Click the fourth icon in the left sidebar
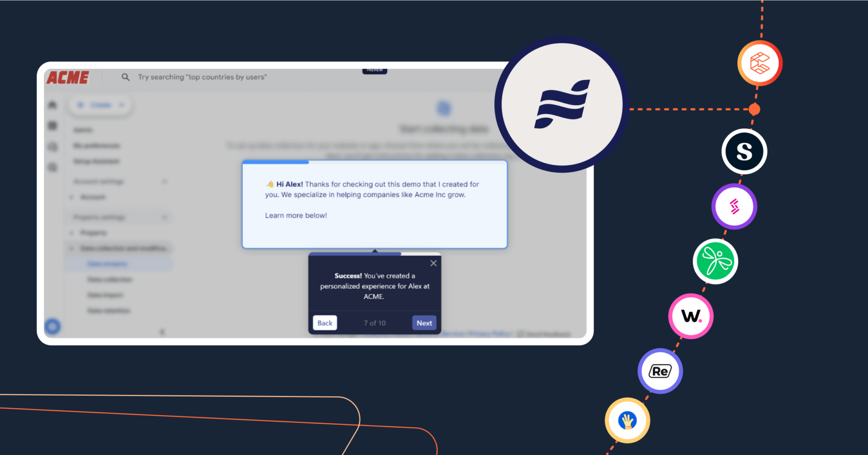868x455 pixels. point(52,167)
